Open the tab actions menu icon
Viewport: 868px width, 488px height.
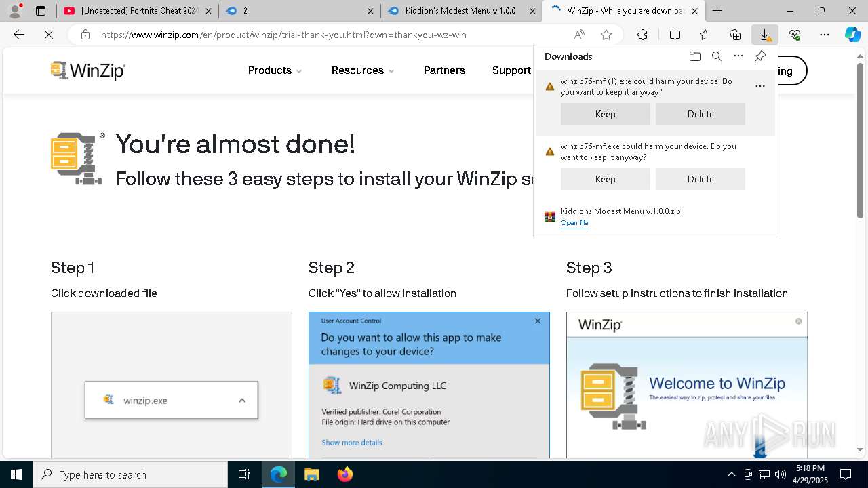click(41, 11)
